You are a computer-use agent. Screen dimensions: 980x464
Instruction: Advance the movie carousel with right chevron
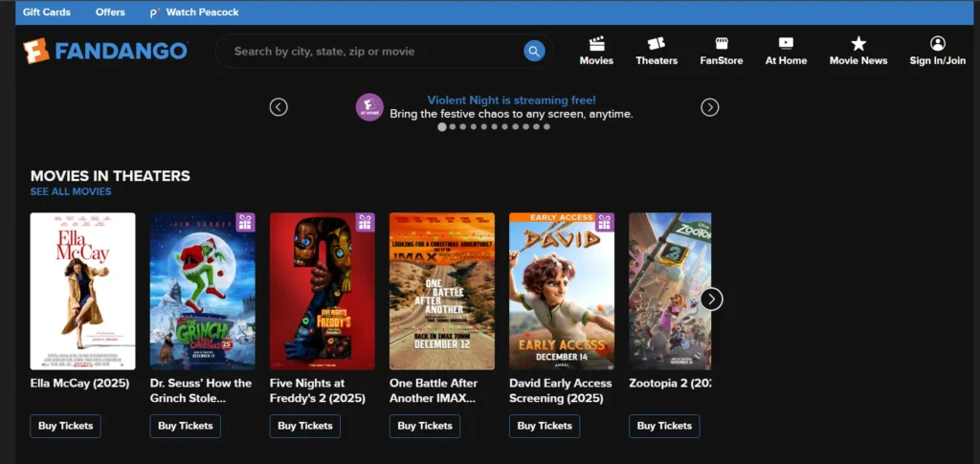coord(711,299)
